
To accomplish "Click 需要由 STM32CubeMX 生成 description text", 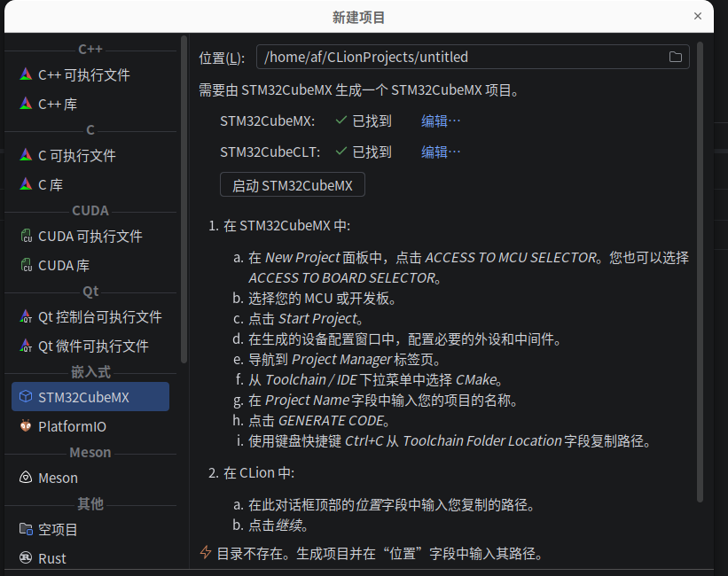I will [x=359, y=90].
